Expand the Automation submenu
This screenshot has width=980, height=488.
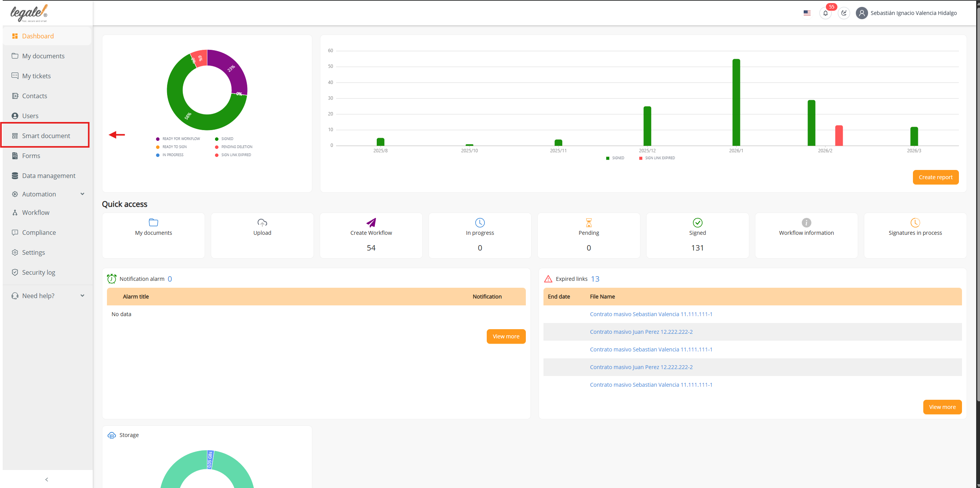82,194
